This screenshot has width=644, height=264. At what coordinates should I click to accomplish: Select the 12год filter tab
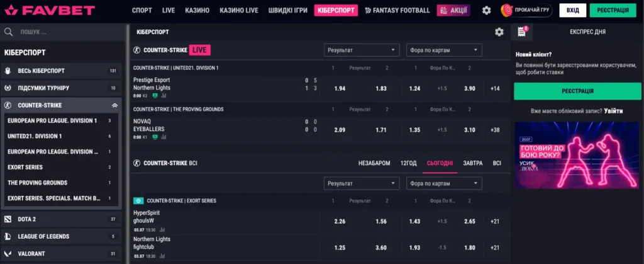click(409, 163)
